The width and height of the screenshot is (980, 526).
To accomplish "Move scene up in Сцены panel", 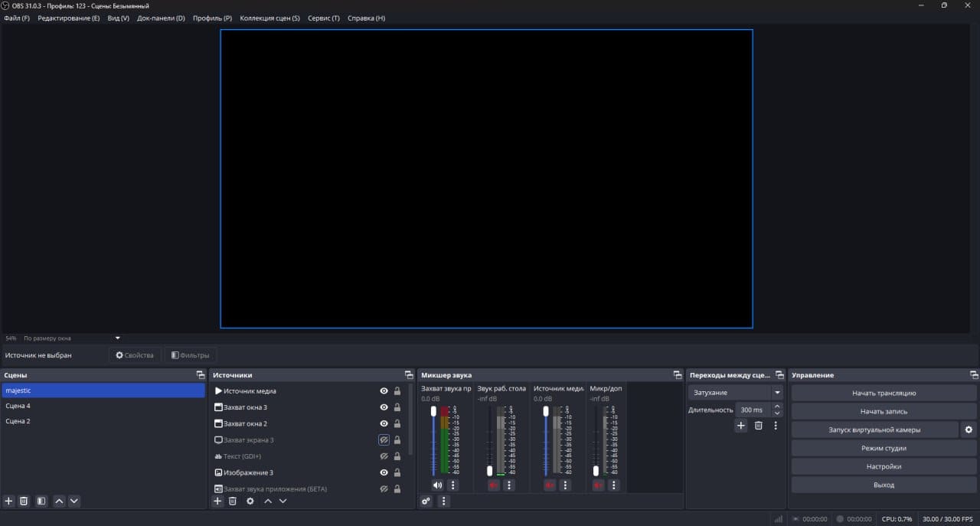I will point(60,501).
